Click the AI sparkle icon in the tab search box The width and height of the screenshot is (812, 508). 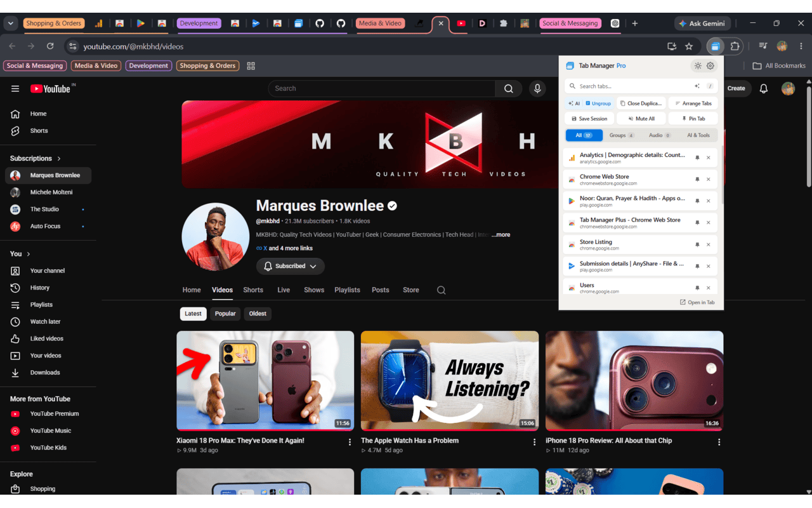(x=697, y=86)
